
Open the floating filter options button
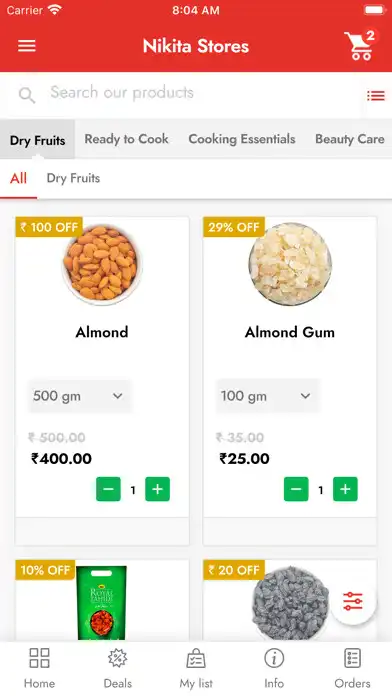pyautogui.click(x=353, y=601)
